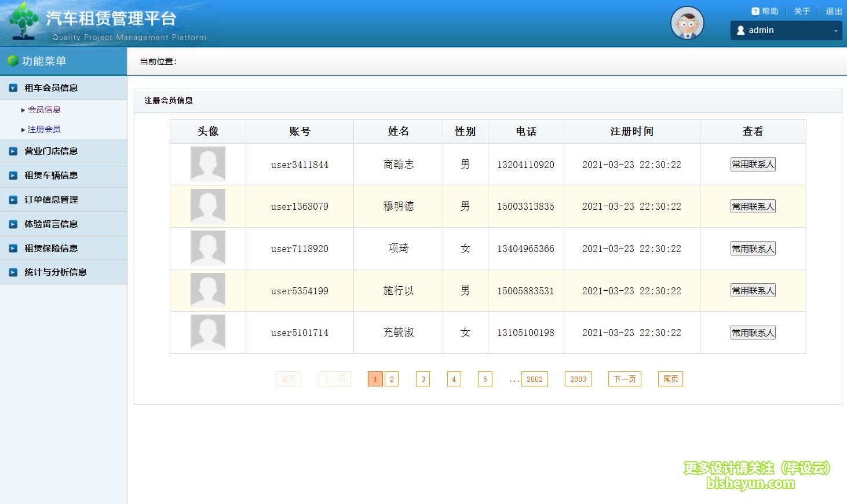Viewport: 847px width, 504px height.
Task: Click arrow icon beside 订单信息管理
Action: pos(13,200)
